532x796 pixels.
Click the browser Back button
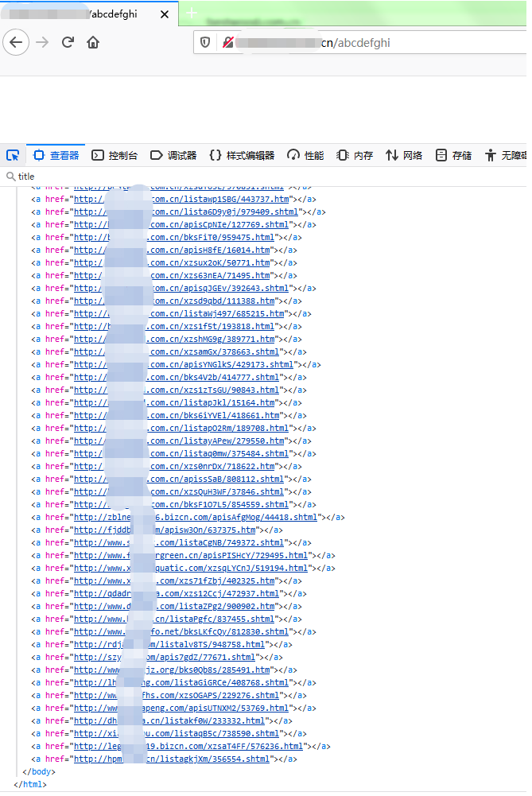[x=16, y=42]
